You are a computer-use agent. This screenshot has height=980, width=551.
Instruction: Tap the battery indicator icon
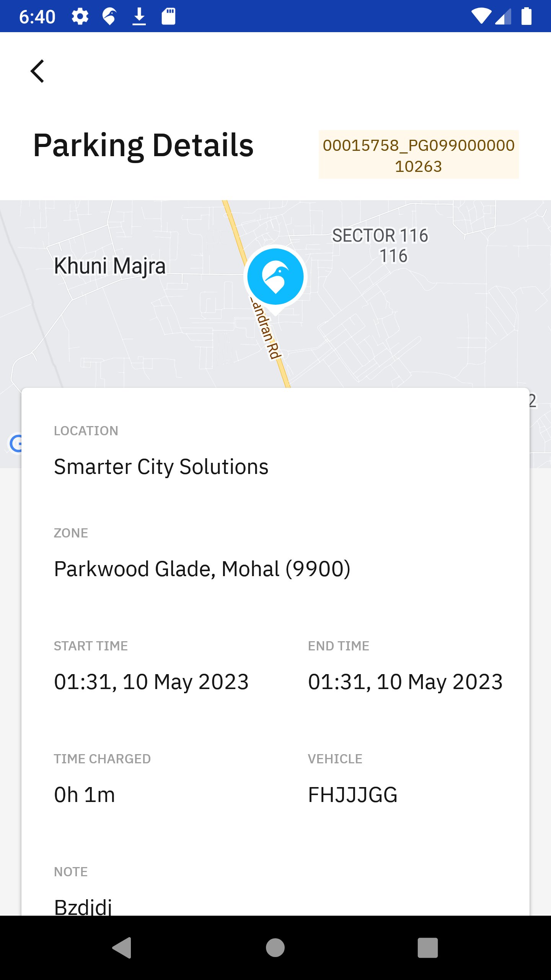coord(527,17)
